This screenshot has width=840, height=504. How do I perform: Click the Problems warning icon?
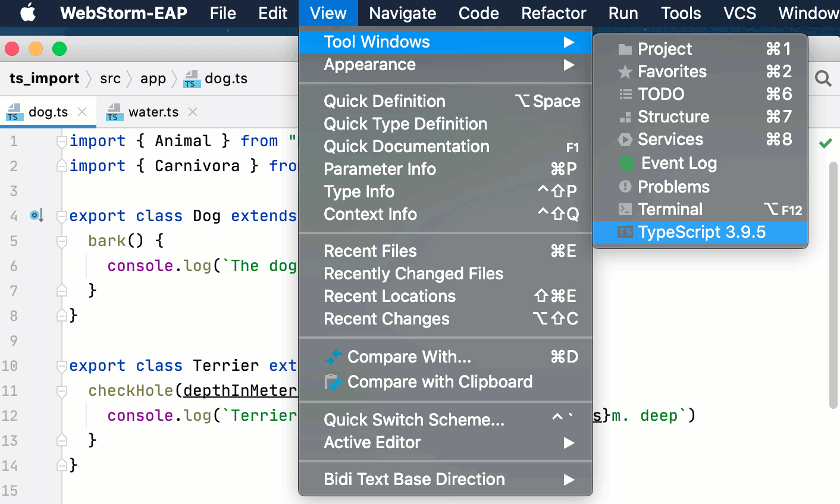[x=625, y=187]
